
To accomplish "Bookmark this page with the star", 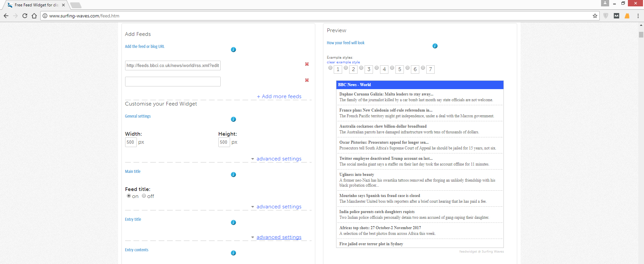I will click(595, 16).
